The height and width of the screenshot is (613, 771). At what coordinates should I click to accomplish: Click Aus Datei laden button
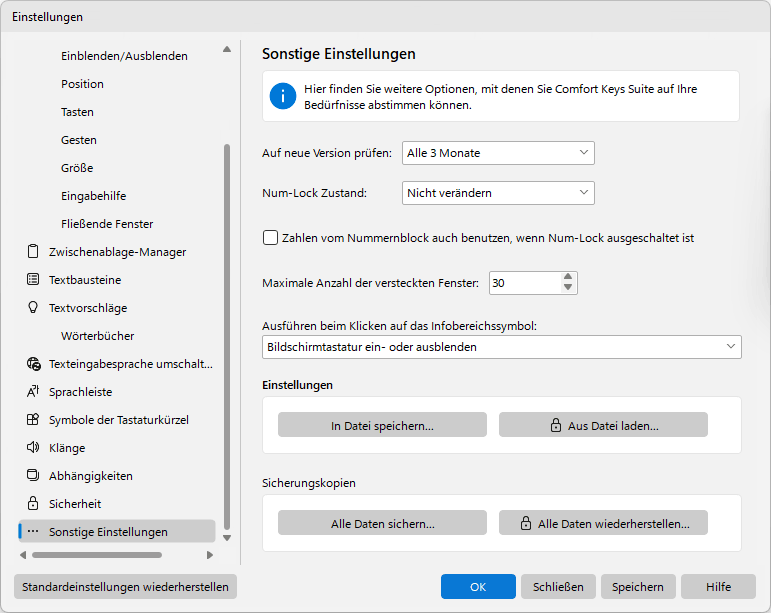coord(603,425)
